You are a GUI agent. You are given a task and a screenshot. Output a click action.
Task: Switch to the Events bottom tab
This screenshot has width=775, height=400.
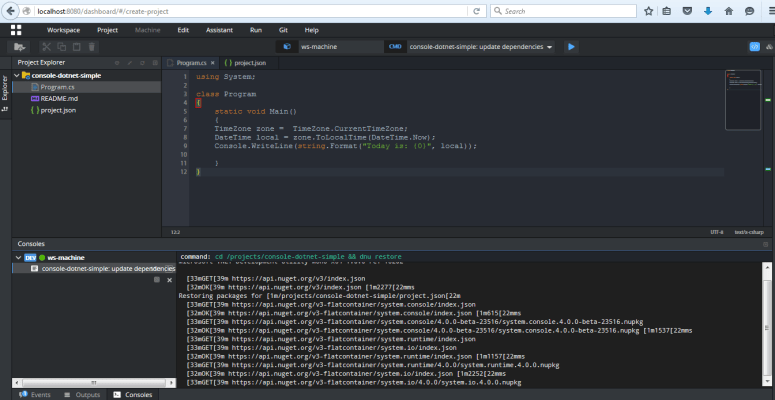pyautogui.click(x=35, y=395)
